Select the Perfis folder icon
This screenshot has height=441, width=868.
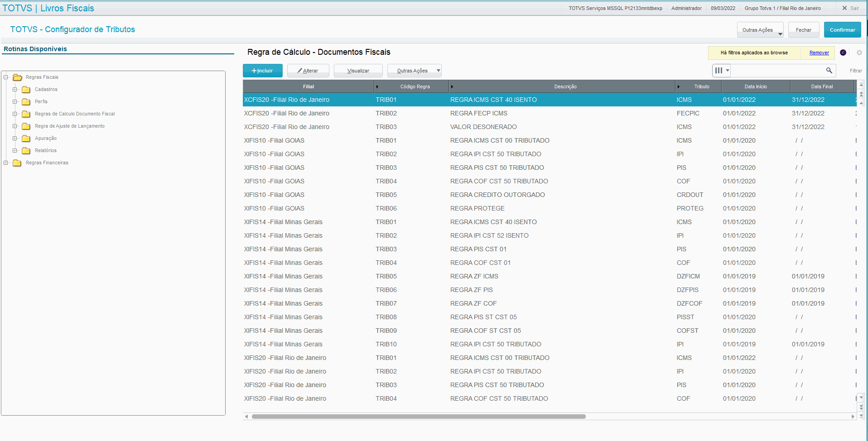[x=26, y=102]
